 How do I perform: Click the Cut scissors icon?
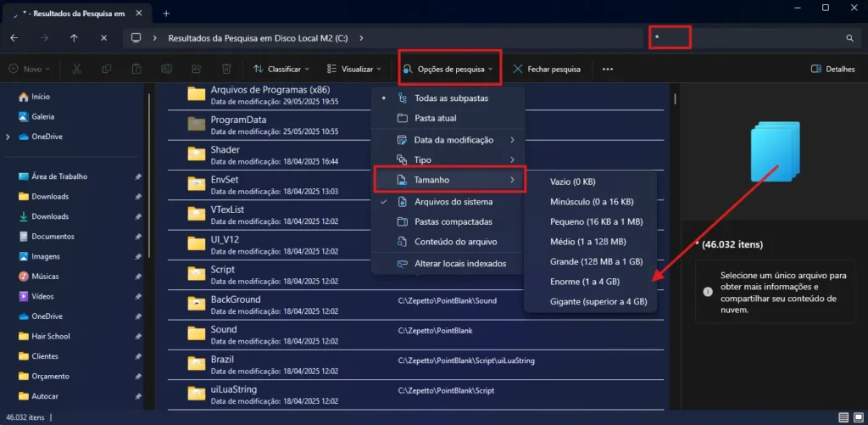(76, 70)
